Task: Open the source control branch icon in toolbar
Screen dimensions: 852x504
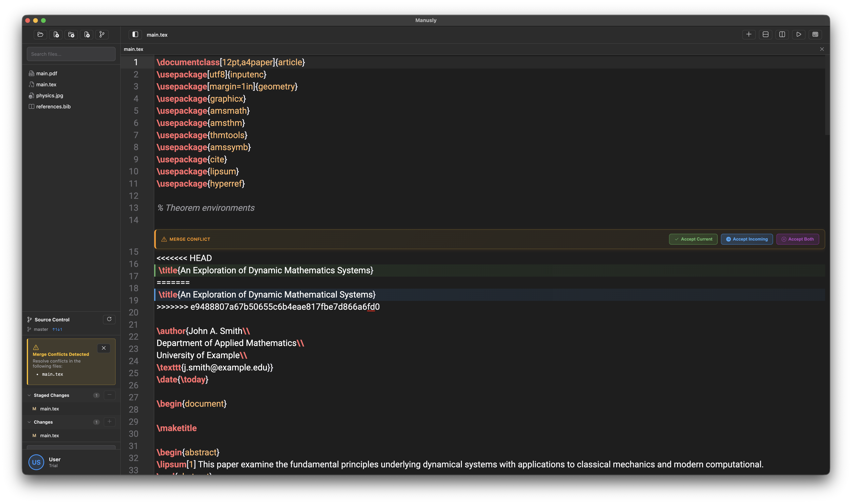Action: pyautogui.click(x=102, y=34)
